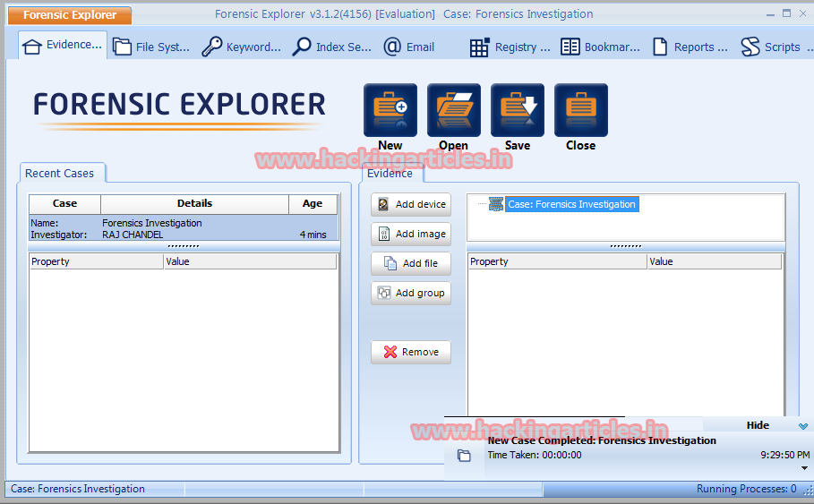Image resolution: width=814 pixels, height=504 pixels.
Task: Select the Recent Cases panel tab
Action: [63, 174]
